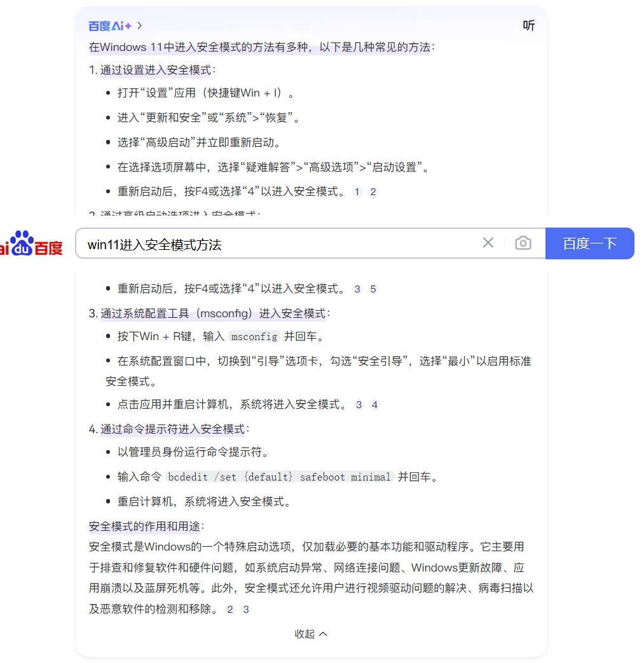Open citation 4 after 点击应用并重启计算机 line
Image resolution: width=644 pixels, height=663 pixels.
pyautogui.click(x=374, y=405)
